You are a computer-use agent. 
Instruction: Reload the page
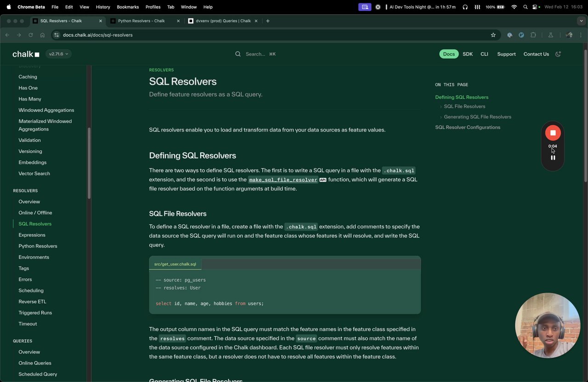[x=31, y=35]
